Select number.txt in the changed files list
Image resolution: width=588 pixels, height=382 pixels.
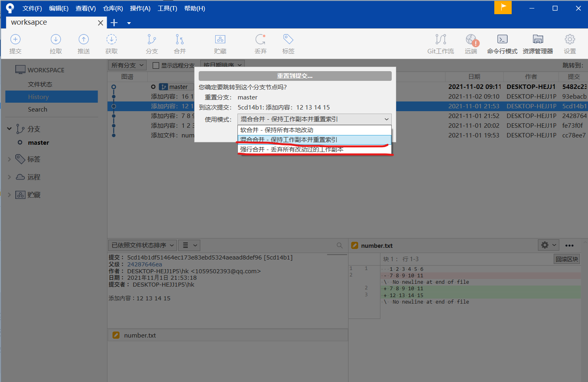[228, 335]
